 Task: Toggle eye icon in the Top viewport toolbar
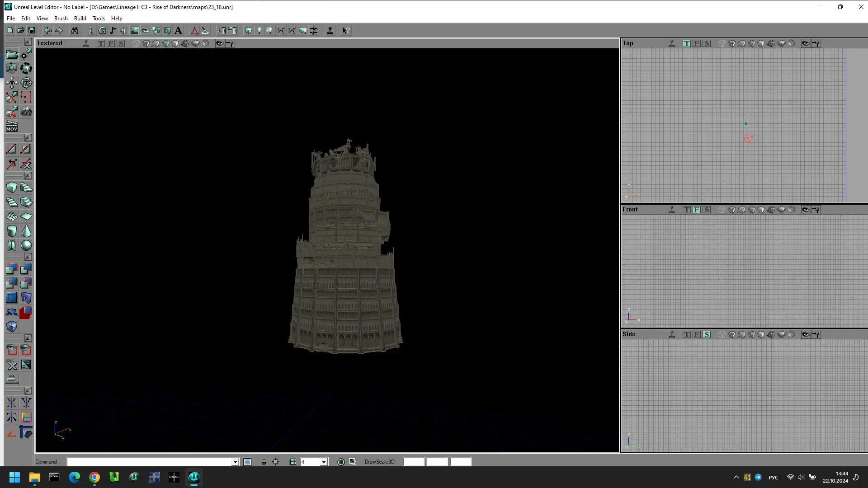[806, 43]
